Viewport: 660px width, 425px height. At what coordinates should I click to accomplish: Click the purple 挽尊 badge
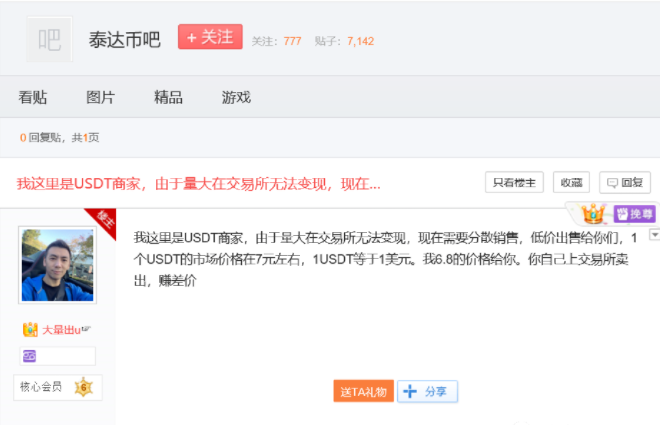(635, 213)
